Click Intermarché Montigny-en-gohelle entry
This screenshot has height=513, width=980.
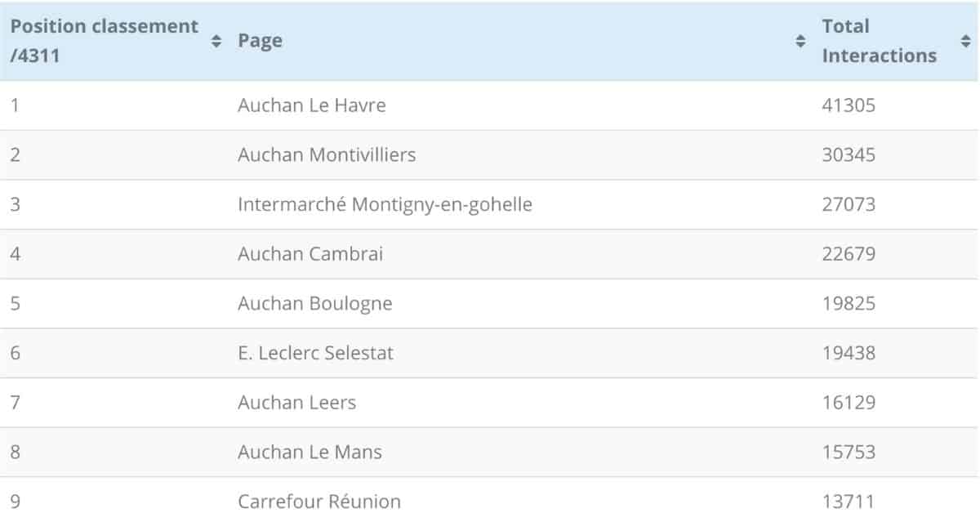click(385, 204)
